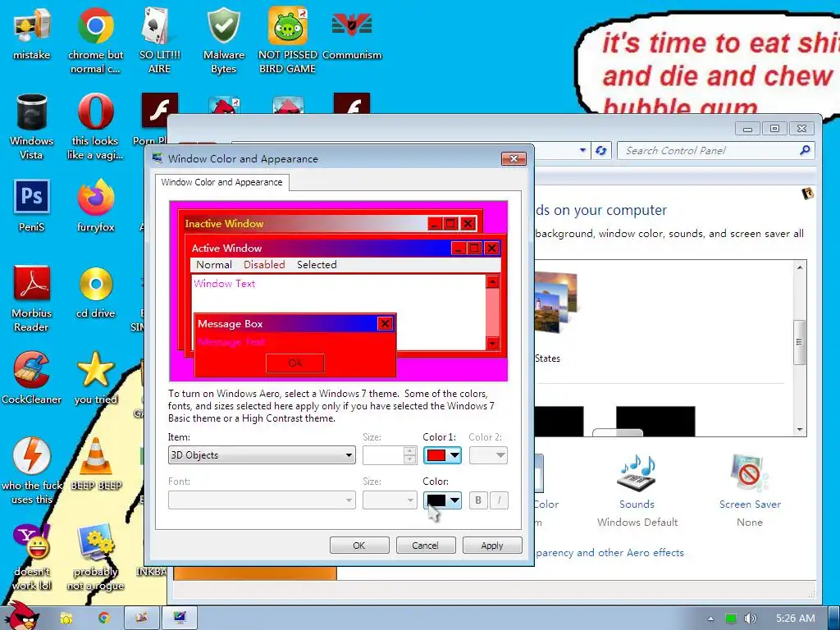Show hidden tray icons arrow
This screenshot has width=840, height=630.
point(710,619)
